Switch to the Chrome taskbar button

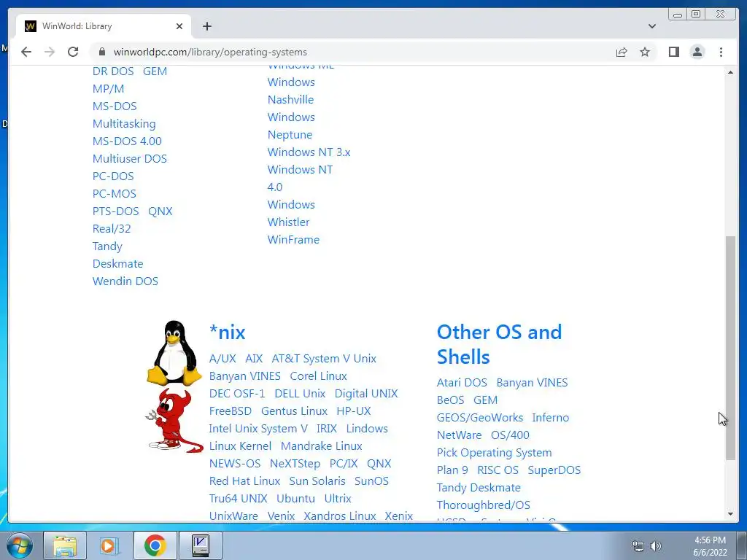point(155,545)
